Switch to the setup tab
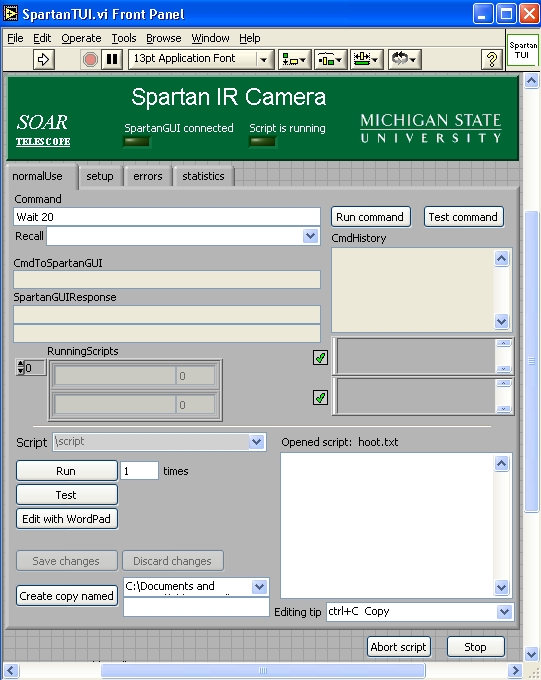Image resolution: width=541 pixels, height=680 pixels. point(100,177)
